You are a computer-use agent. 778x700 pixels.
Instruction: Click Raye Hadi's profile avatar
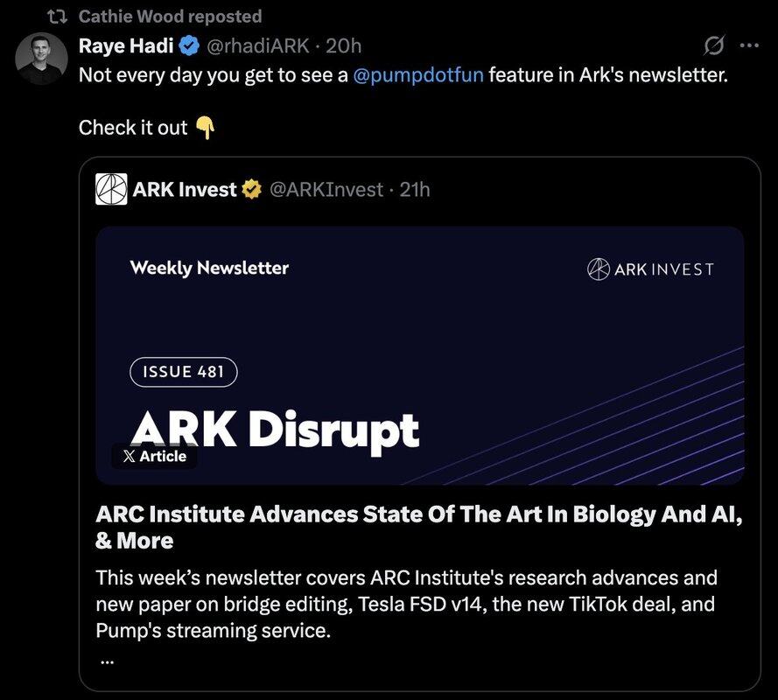(x=41, y=59)
